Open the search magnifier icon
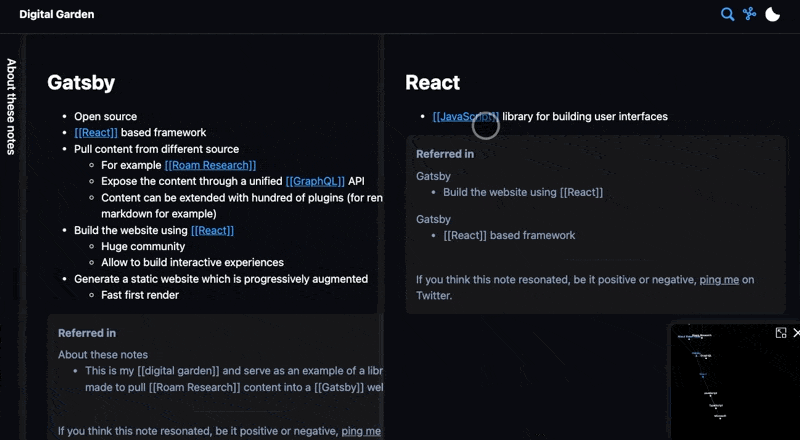800x440 pixels. [727, 14]
